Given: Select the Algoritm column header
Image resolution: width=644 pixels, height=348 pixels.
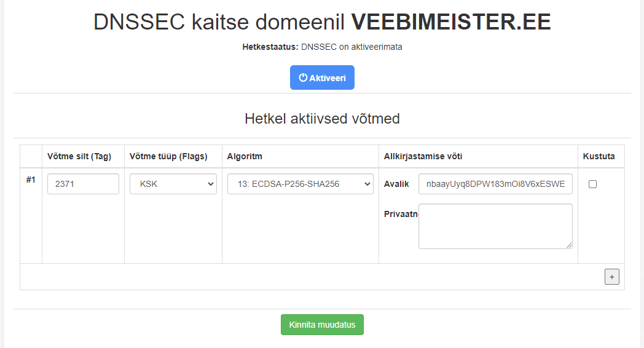Looking at the screenshot, I should 245,156.
